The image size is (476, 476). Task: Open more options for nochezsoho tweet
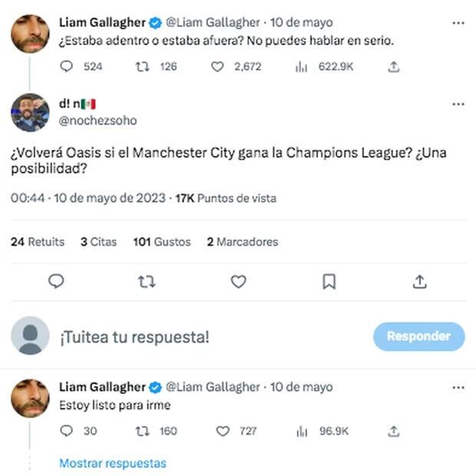click(458, 104)
